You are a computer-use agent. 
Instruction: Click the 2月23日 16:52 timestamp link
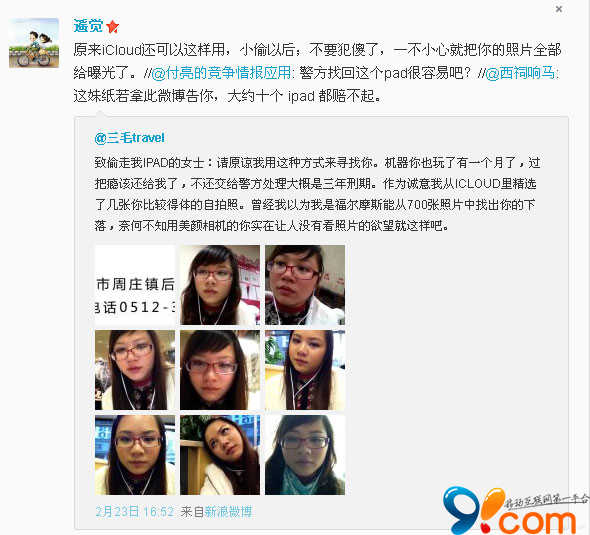[135, 511]
